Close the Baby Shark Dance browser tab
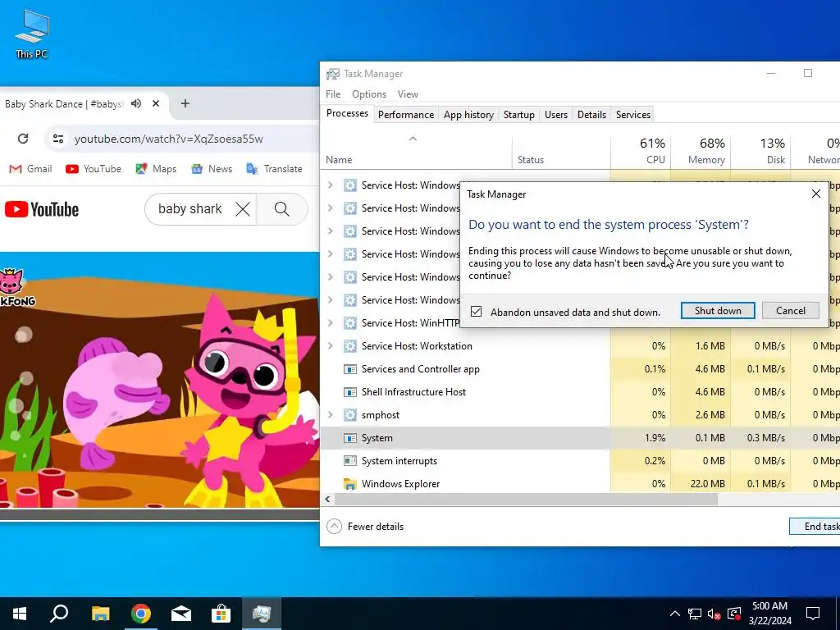The width and height of the screenshot is (840, 630). click(x=156, y=103)
